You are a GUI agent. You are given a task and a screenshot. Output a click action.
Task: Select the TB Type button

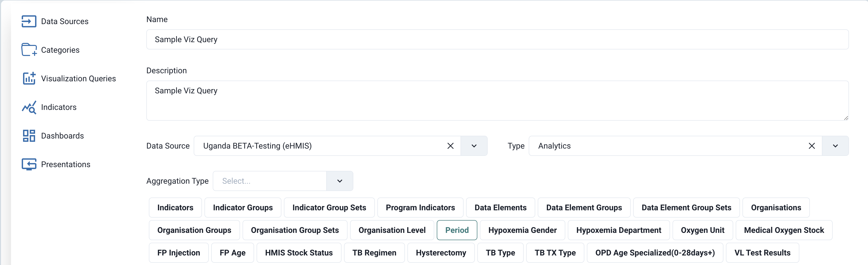click(500, 253)
